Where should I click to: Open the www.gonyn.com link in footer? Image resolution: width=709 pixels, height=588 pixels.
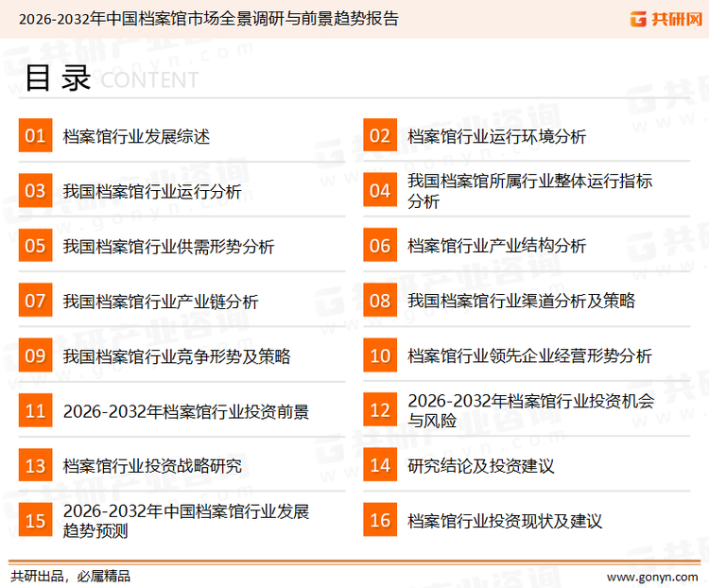point(652,578)
